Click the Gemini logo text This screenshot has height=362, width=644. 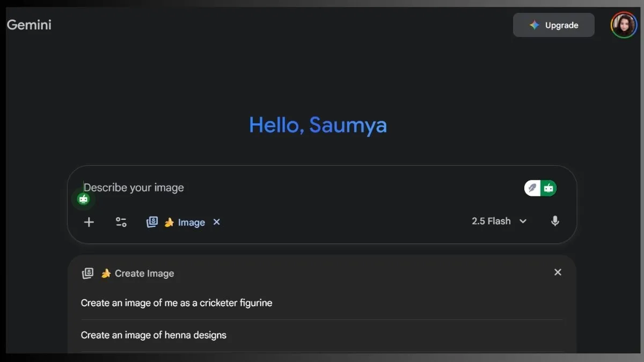(29, 24)
